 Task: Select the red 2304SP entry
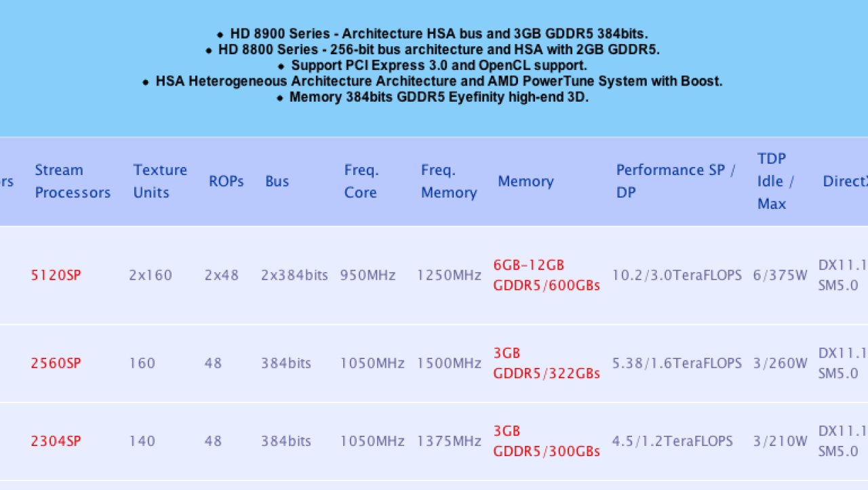coord(56,441)
